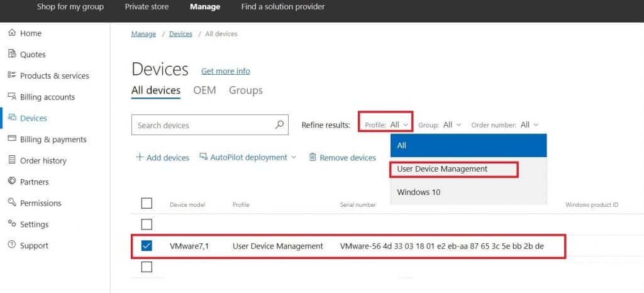Go to Billing accounts page
This screenshot has width=644, height=293.
[x=48, y=97]
